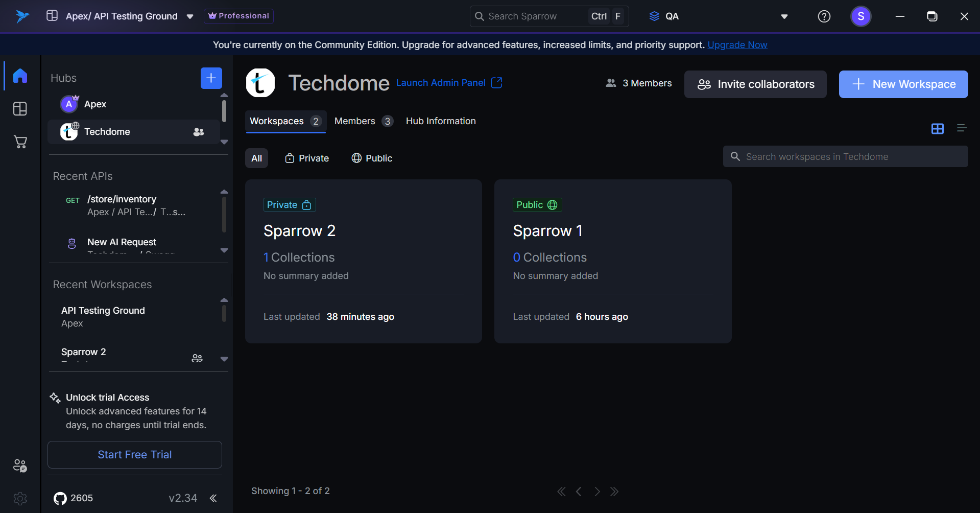Click the plus icon to add Hub
Image resolution: width=980 pixels, height=513 pixels.
click(211, 78)
